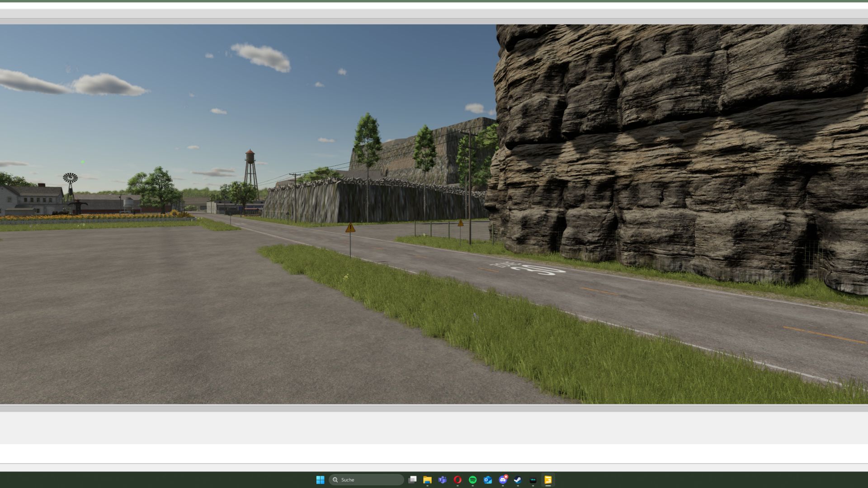The width and height of the screenshot is (868, 488).
Task: Switch to Spotify in the taskbar
Action: pos(472,480)
